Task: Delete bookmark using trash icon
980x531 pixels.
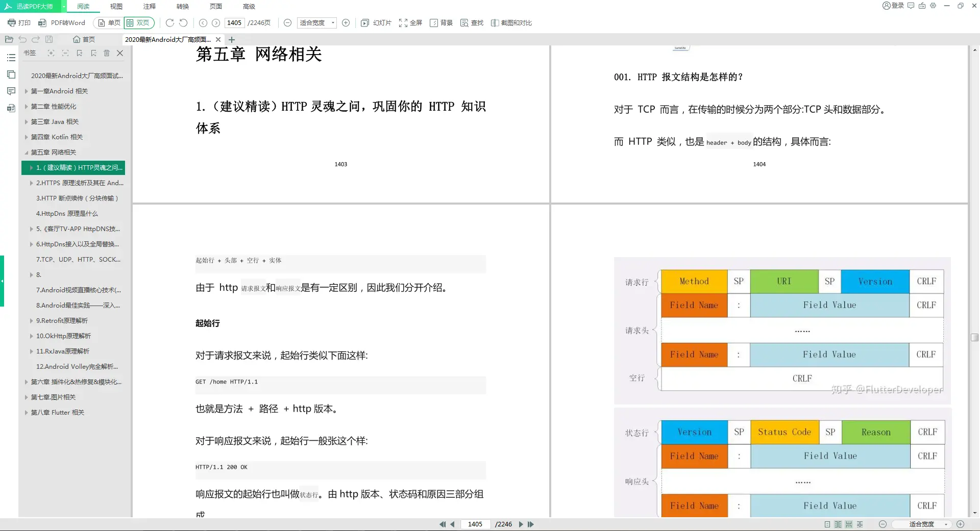Action: 107,53
